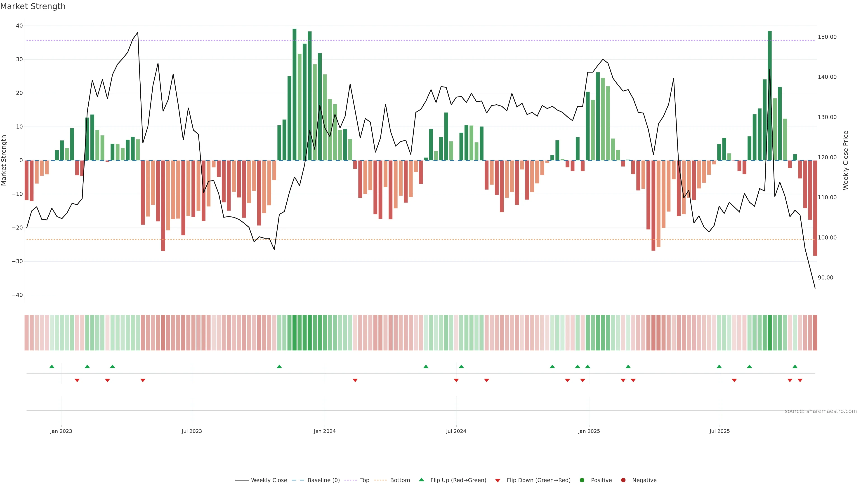Click the Weekly Close Price axis title

tap(846, 160)
